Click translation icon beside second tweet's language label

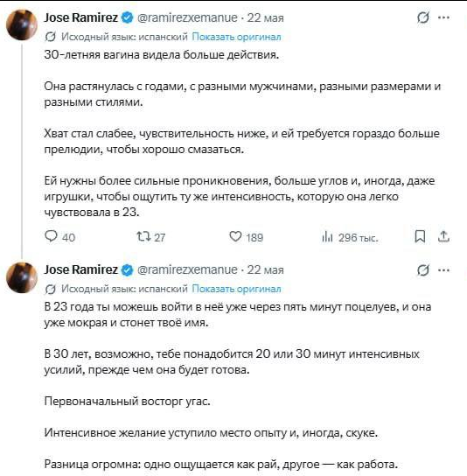pos(51,289)
